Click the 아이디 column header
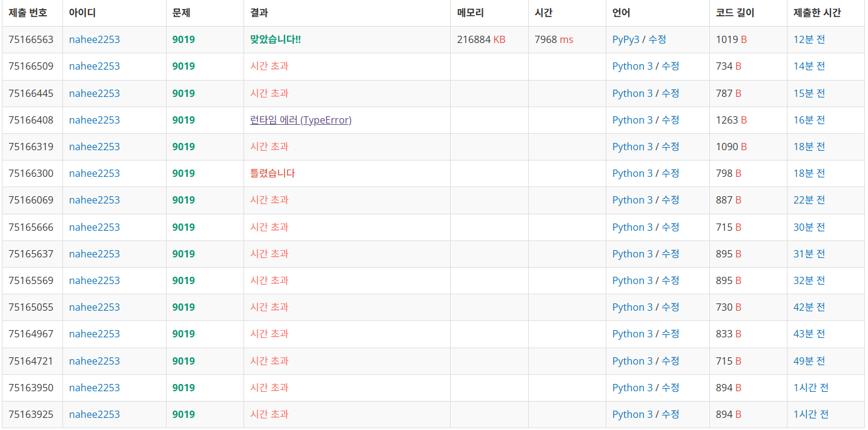 [x=82, y=13]
